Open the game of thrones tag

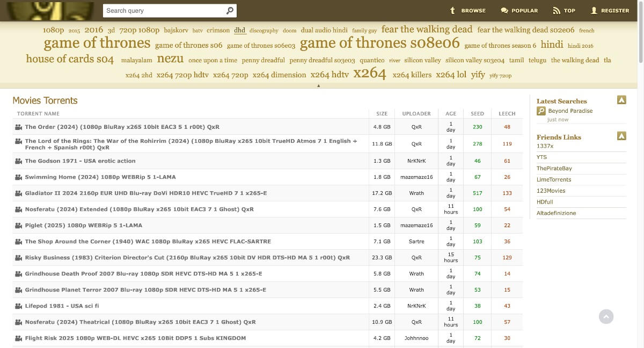tap(97, 42)
